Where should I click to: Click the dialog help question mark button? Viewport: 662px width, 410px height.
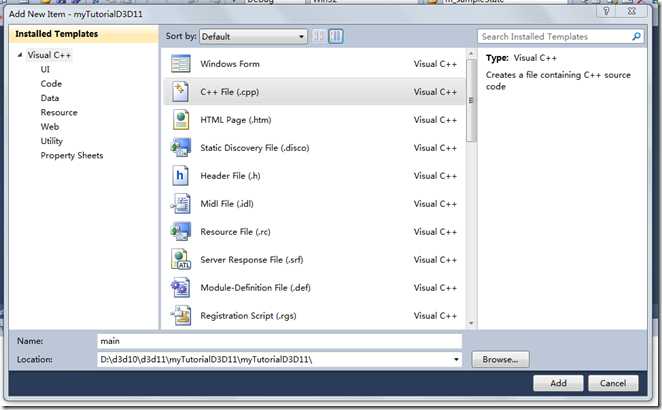pyautogui.click(x=606, y=11)
